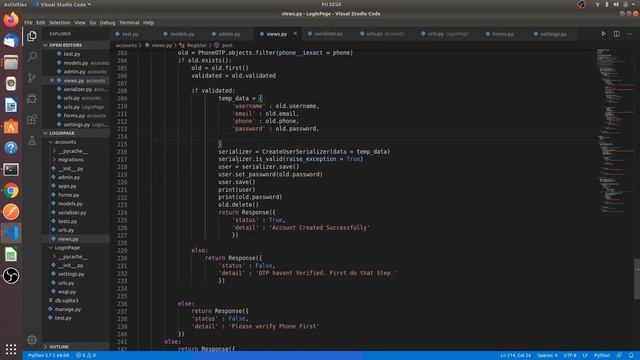Close views.py in Open Editors list
Viewport: 640px width, 360px height.
coord(52,80)
